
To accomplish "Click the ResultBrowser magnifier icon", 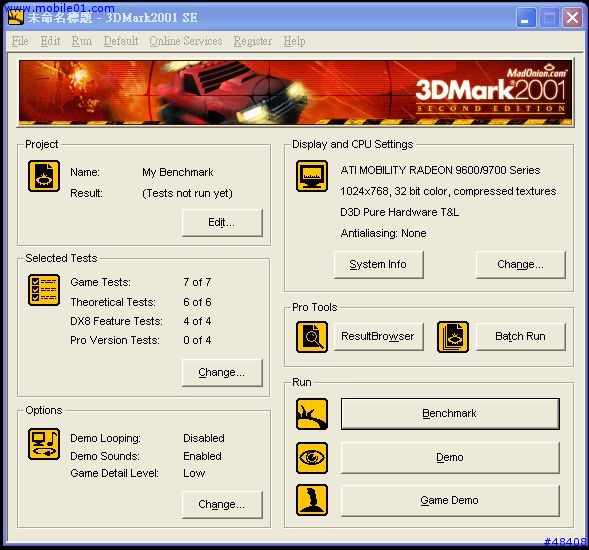I will click(x=312, y=337).
